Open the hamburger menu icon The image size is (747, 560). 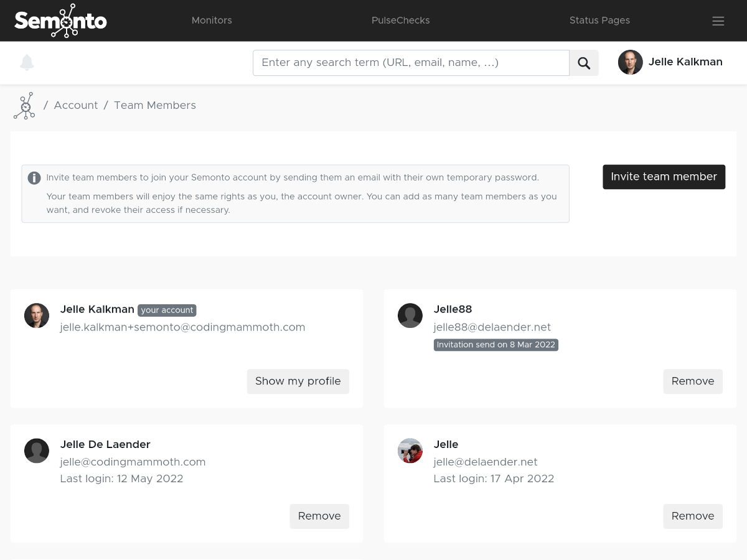[718, 21]
